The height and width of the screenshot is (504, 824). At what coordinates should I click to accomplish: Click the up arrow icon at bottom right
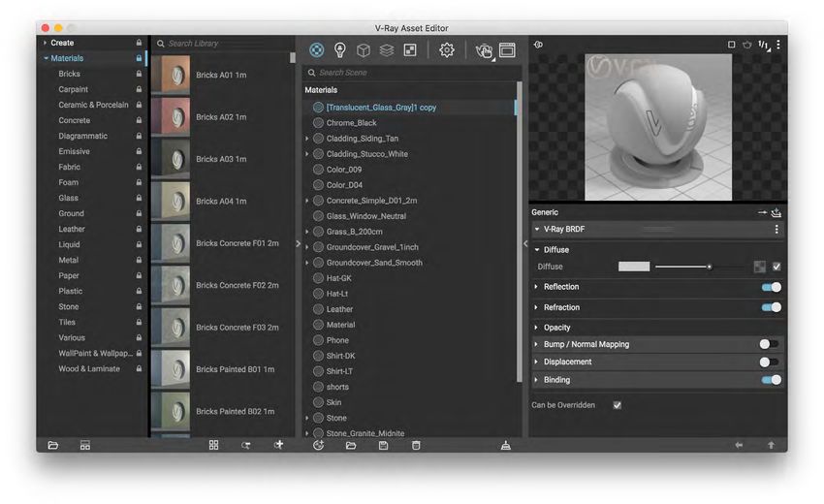(771, 445)
